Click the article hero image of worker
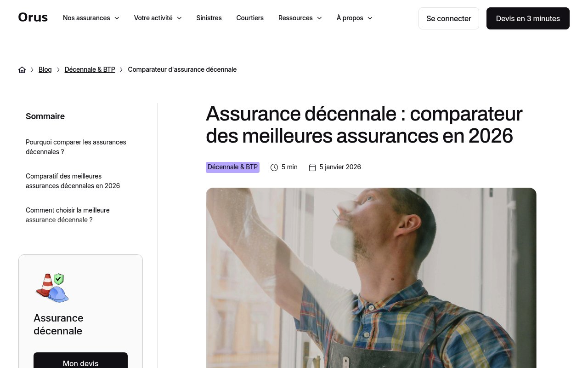This screenshot has height=368, width=588. [x=371, y=278]
